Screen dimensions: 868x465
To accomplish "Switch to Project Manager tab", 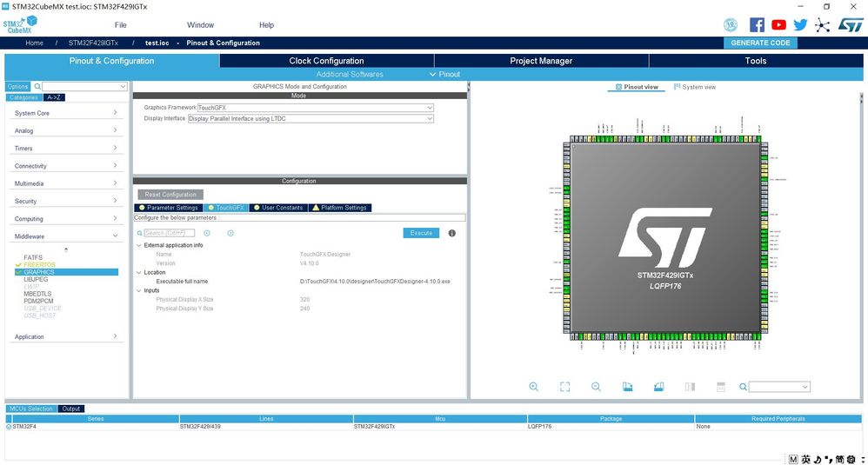I will (541, 61).
